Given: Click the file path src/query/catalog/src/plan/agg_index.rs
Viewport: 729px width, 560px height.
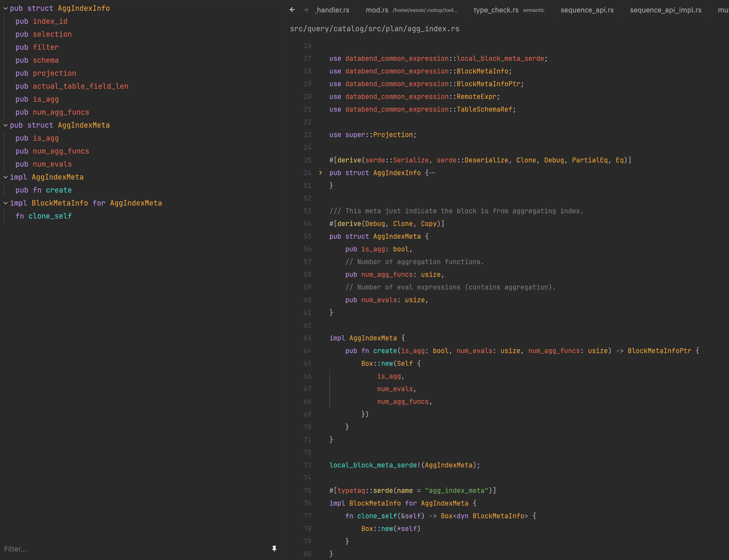Looking at the screenshot, I should (375, 29).
